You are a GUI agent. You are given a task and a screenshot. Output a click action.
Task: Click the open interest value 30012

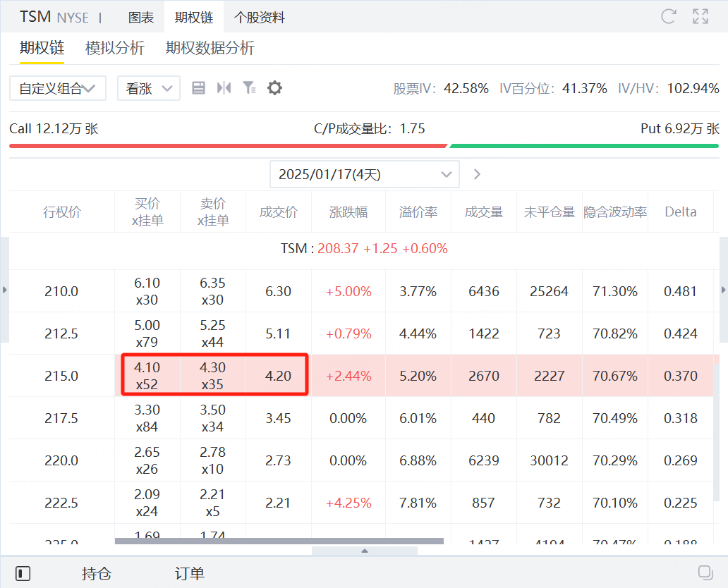coord(550,460)
